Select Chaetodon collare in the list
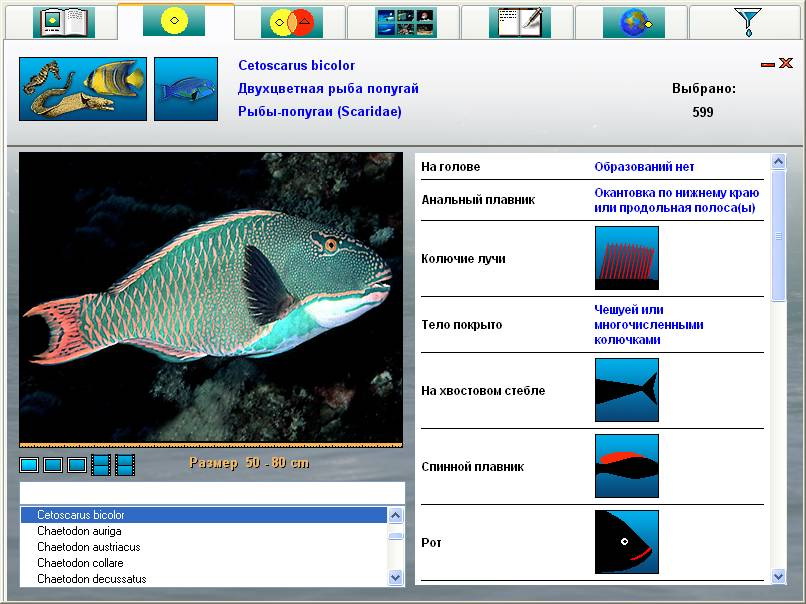806x604 pixels. point(204,563)
